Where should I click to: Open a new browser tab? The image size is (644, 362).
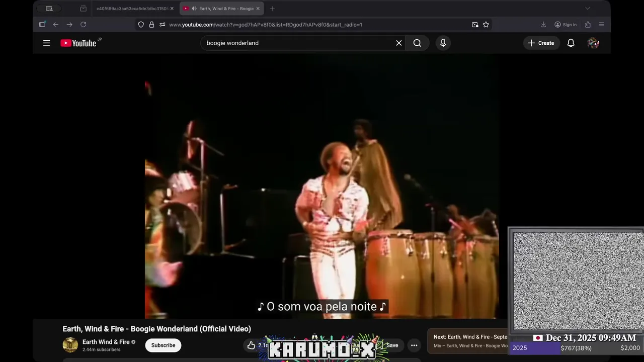tap(272, 9)
